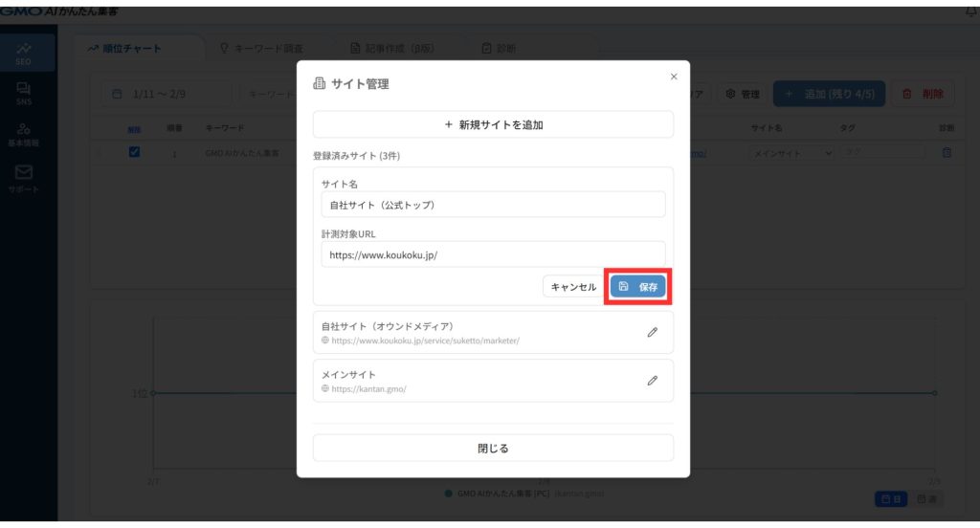
Task: Open 基本情報 in the left sidebar
Action: click(x=24, y=134)
